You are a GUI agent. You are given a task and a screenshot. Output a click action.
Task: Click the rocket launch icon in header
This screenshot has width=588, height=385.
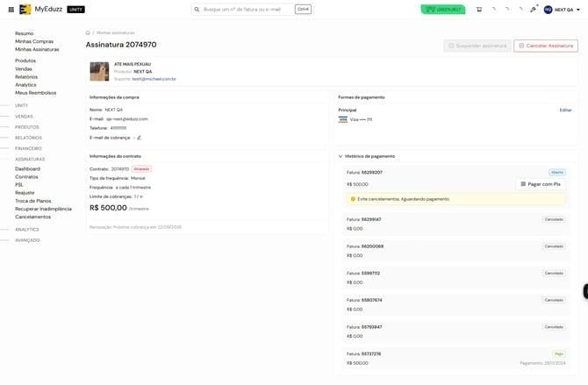click(534, 10)
